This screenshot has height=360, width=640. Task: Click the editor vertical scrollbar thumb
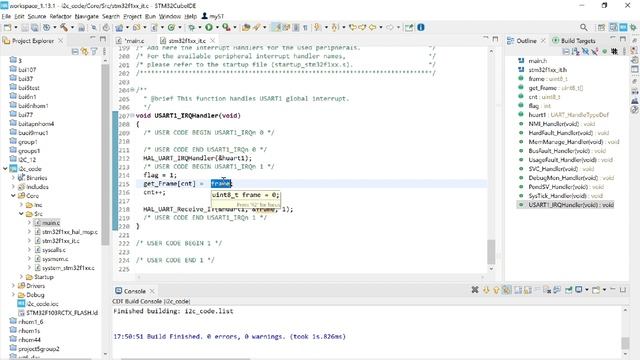(491, 251)
